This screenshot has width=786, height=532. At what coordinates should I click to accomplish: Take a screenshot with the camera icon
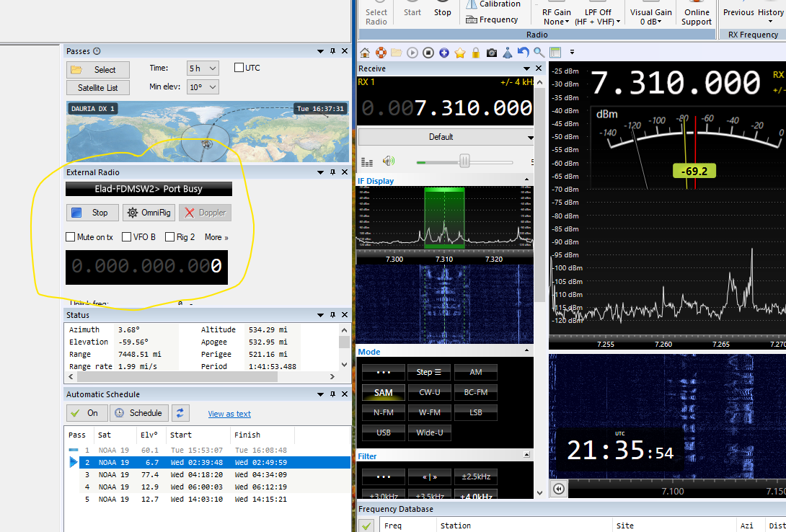(492, 53)
